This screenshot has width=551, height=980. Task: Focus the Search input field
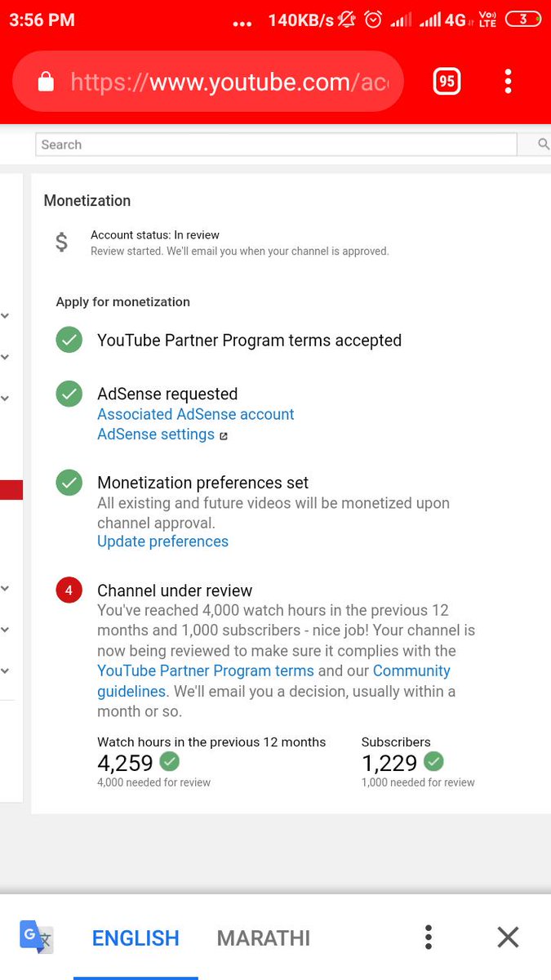276,145
